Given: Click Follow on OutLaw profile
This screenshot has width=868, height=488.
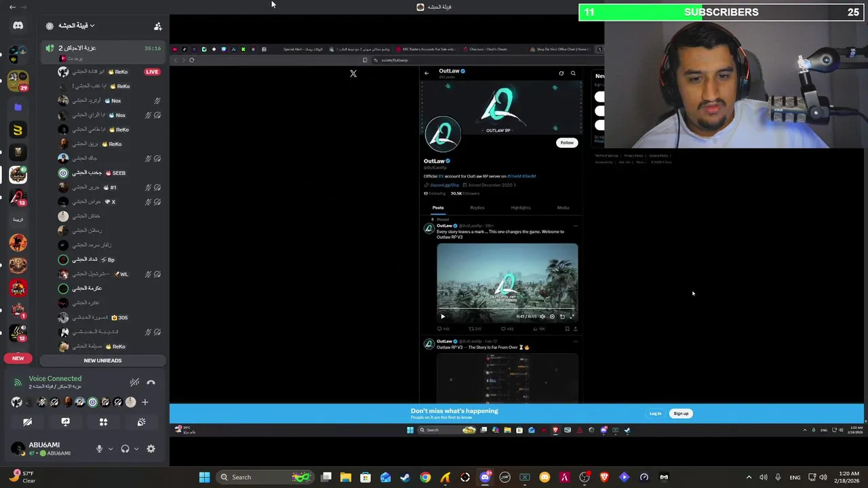Looking at the screenshot, I should [566, 142].
